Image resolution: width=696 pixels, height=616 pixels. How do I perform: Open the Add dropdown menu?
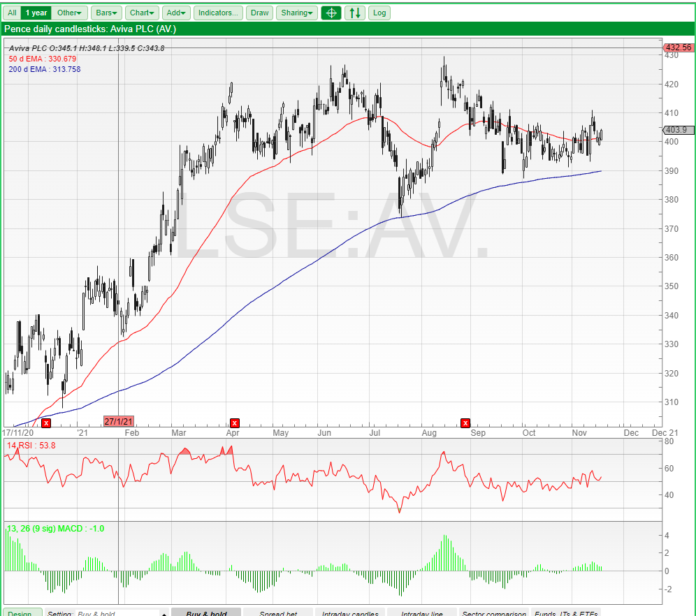pyautogui.click(x=176, y=13)
